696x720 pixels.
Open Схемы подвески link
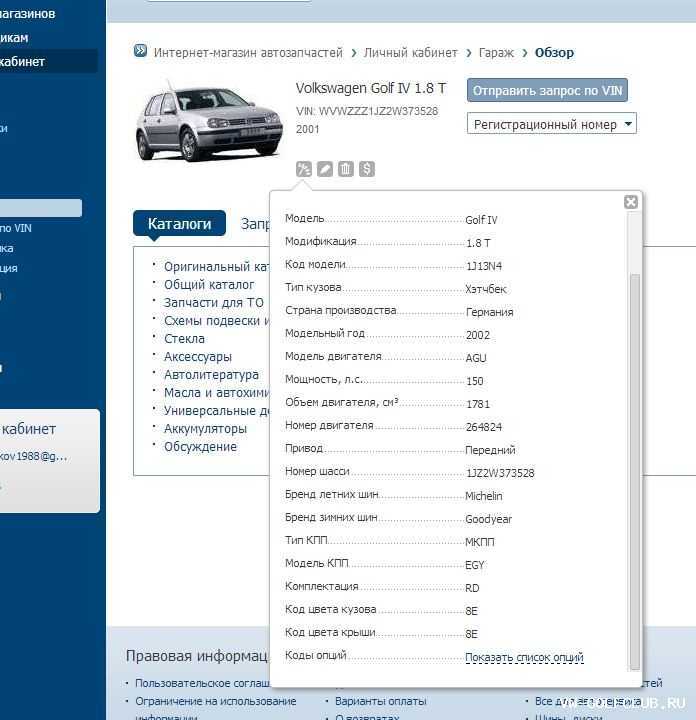coord(217,321)
